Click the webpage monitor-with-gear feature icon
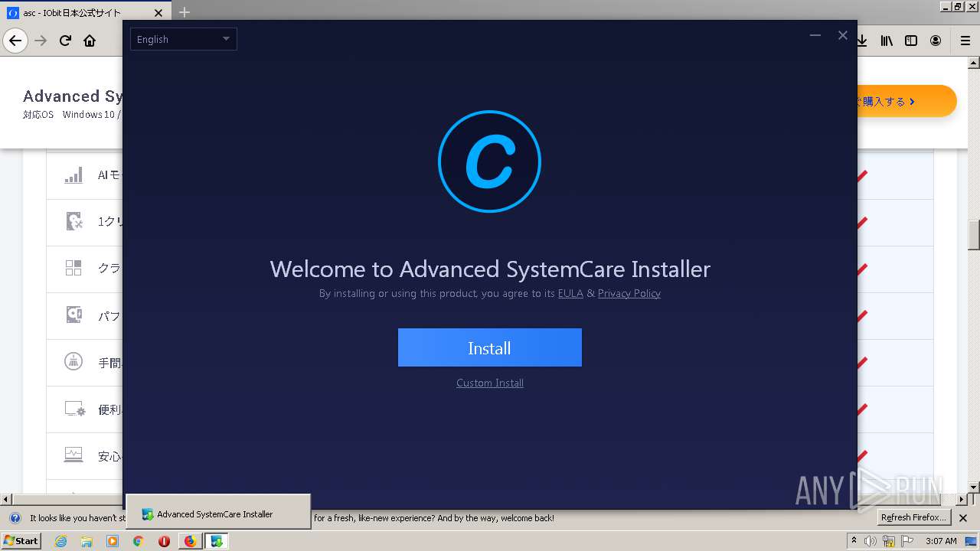The height and width of the screenshot is (551, 980). (74, 409)
